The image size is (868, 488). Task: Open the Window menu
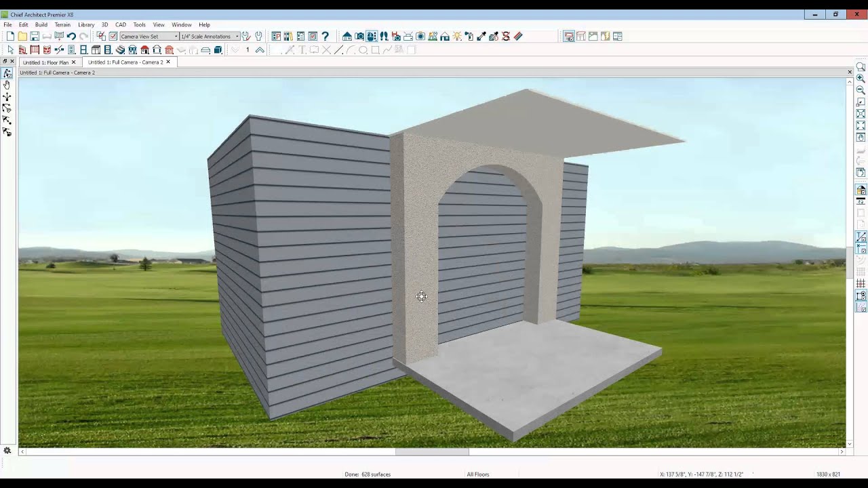181,24
